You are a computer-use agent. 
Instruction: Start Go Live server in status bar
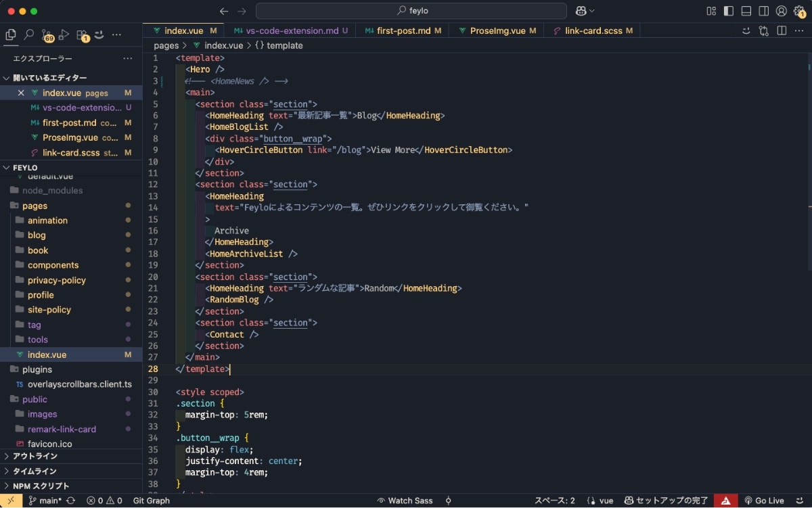coord(764,501)
